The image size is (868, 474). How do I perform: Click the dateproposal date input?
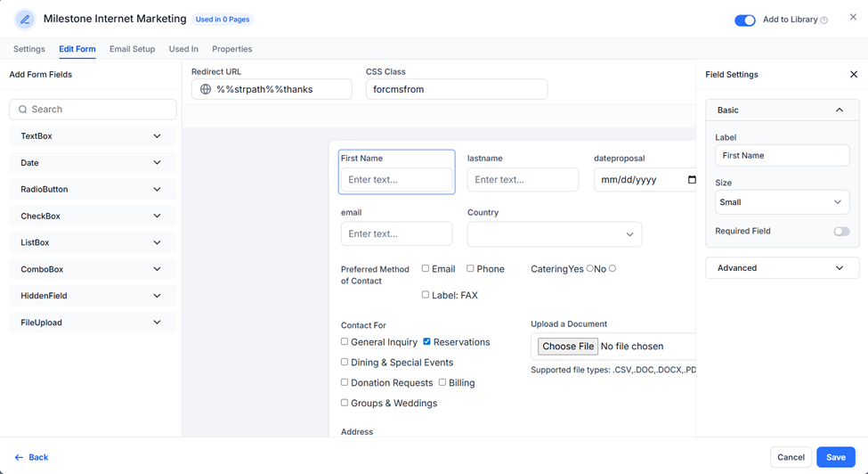click(x=645, y=179)
